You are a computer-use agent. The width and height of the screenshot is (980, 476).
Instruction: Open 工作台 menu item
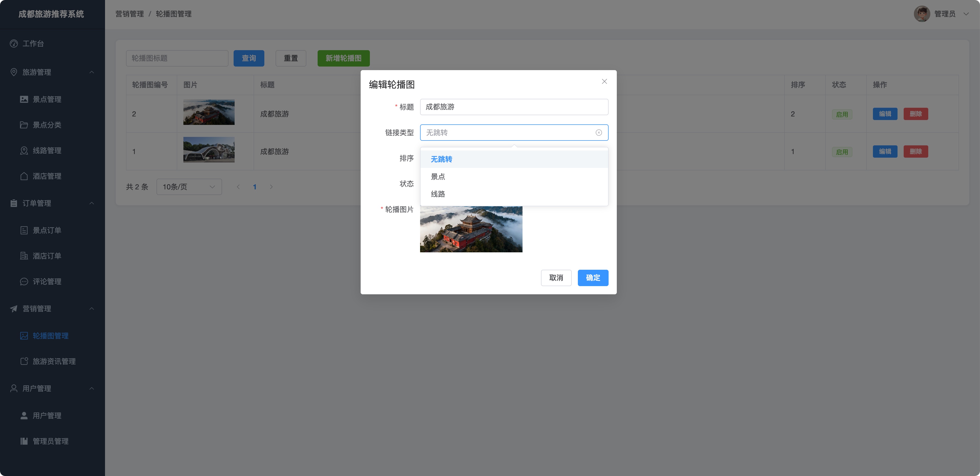(53, 43)
